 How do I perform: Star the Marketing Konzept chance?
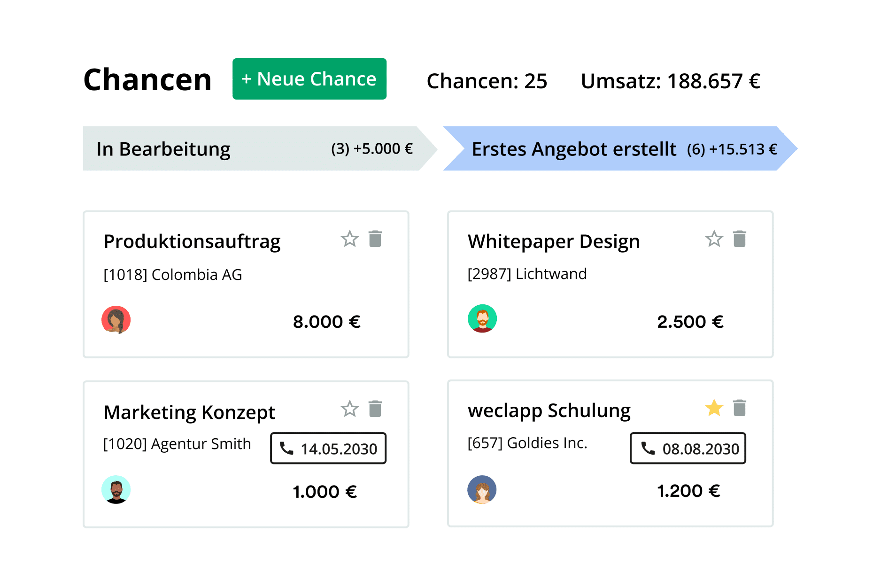pyautogui.click(x=349, y=409)
